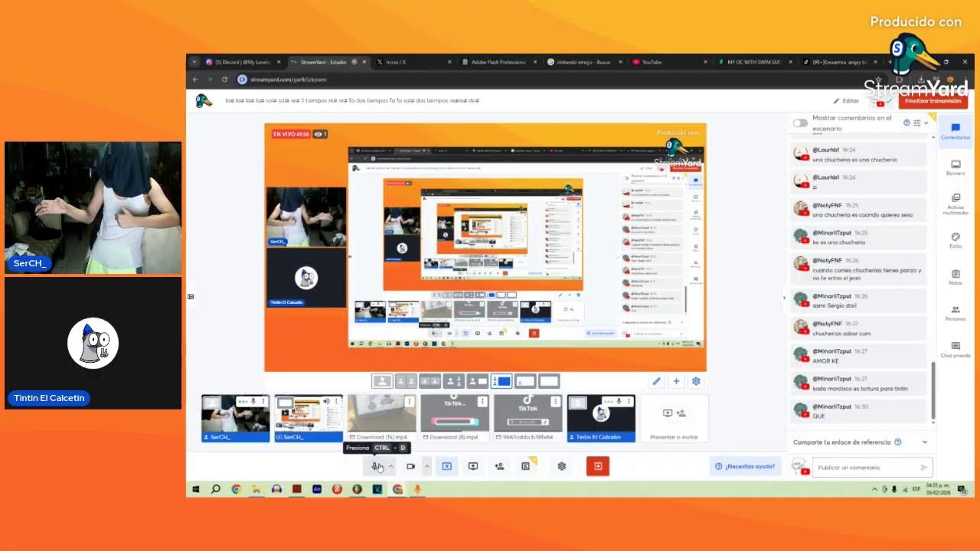
Task: Expand Comparte tu enlace de referencia section
Action: click(925, 442)
